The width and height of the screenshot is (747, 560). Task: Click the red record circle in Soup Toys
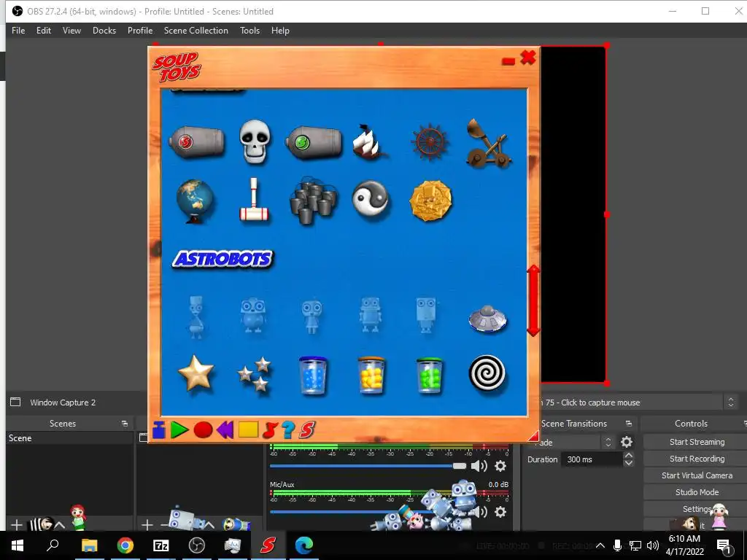point(203,430)
